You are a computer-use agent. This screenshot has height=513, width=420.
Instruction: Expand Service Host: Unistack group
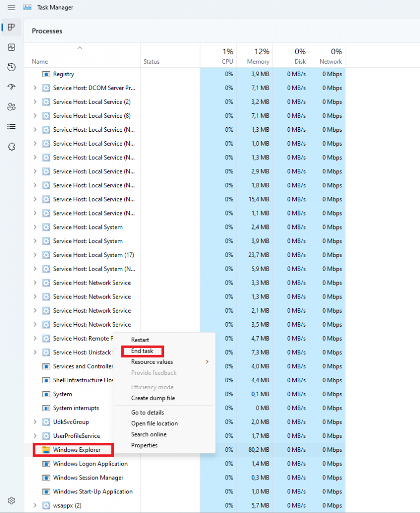(x=35, y=352)
